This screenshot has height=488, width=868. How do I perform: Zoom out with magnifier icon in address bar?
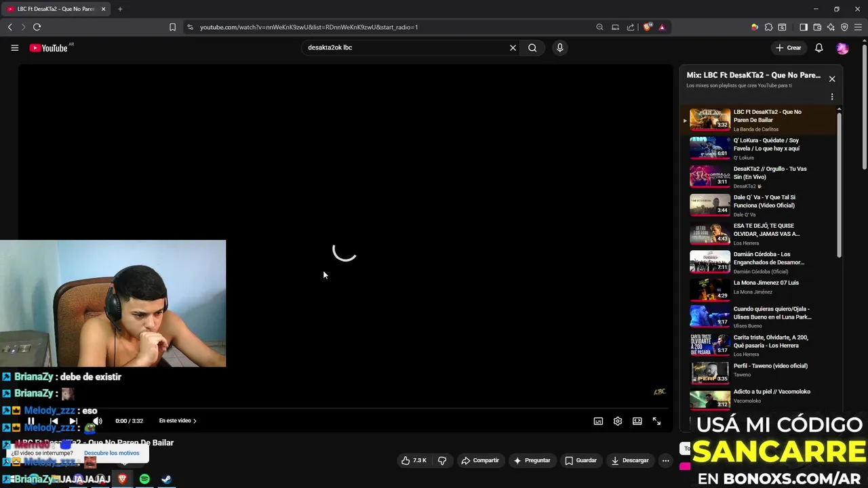[x=599, y=27]
